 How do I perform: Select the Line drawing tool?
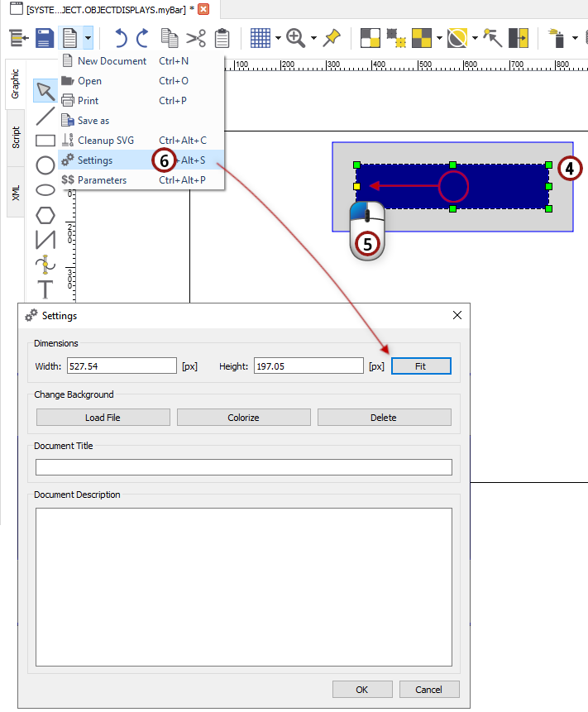point(45,116)
